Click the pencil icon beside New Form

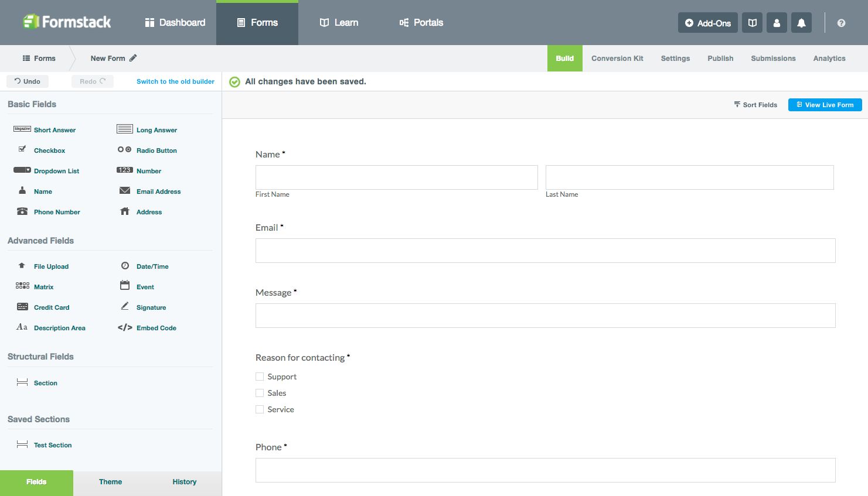(133, 58)
